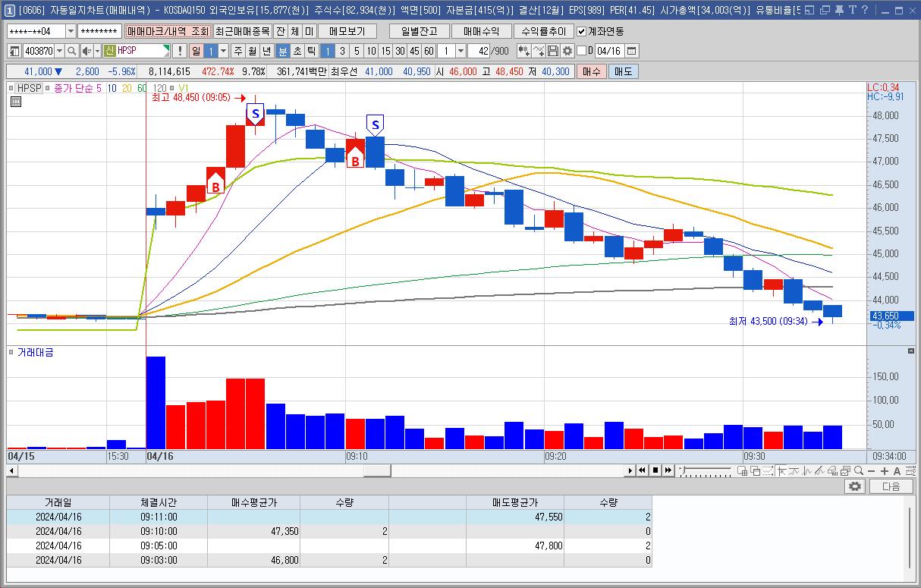This screenshot has width=921, height=588.
Task: Stop the chart replay
Action: point(655,471)
